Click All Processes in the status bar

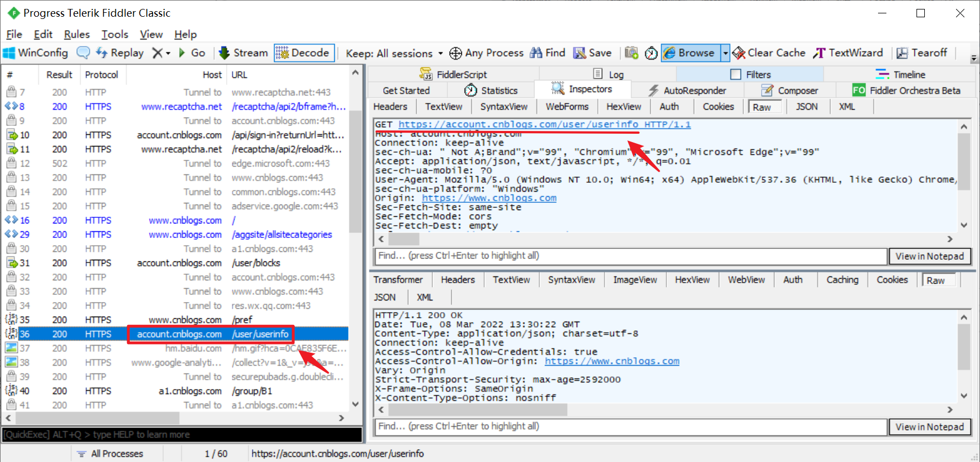coord(110,454)
